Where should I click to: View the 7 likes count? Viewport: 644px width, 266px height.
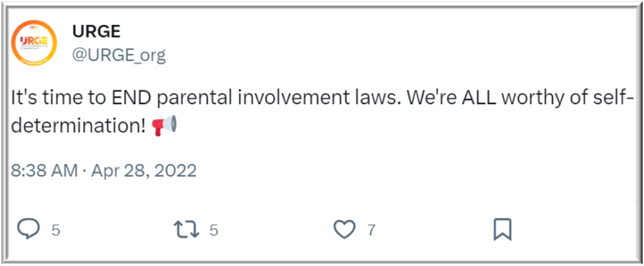pyautogui.click(x=371, y=230)
